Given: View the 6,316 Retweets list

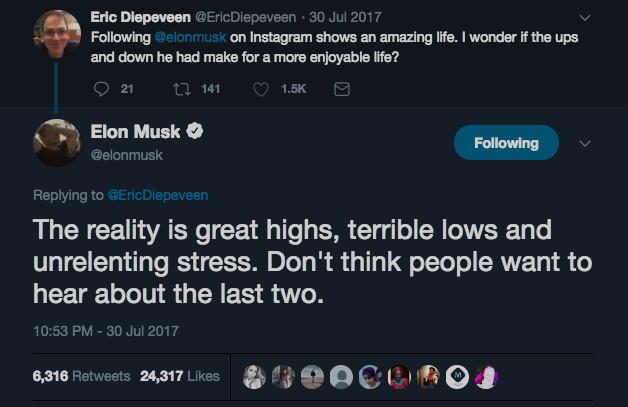Looking at the screenshot, I should click(81, 376).
